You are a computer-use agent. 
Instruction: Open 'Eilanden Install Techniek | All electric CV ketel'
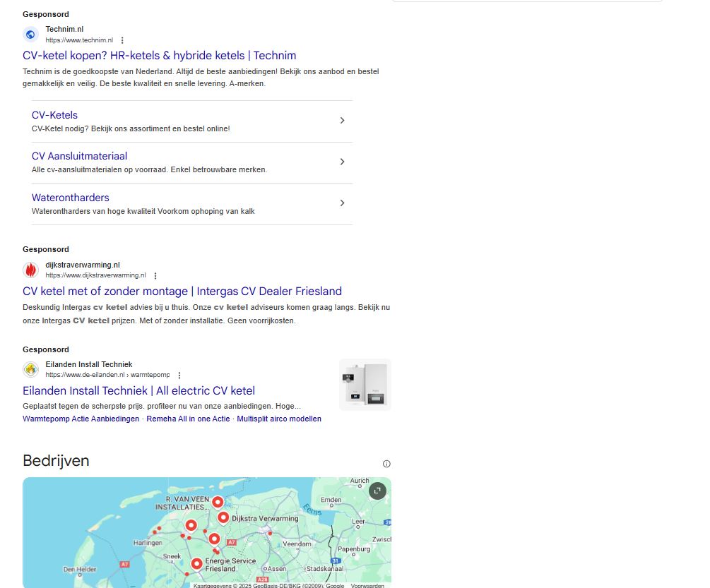pos(138,391)
